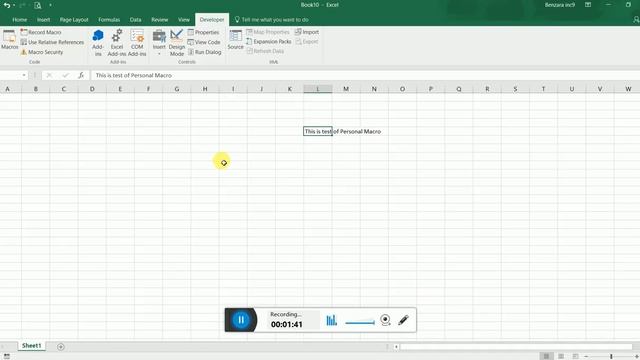This screenshot has height=360, width=640.
Task: Switch to the Data tab
Action: tap(136, 20)
